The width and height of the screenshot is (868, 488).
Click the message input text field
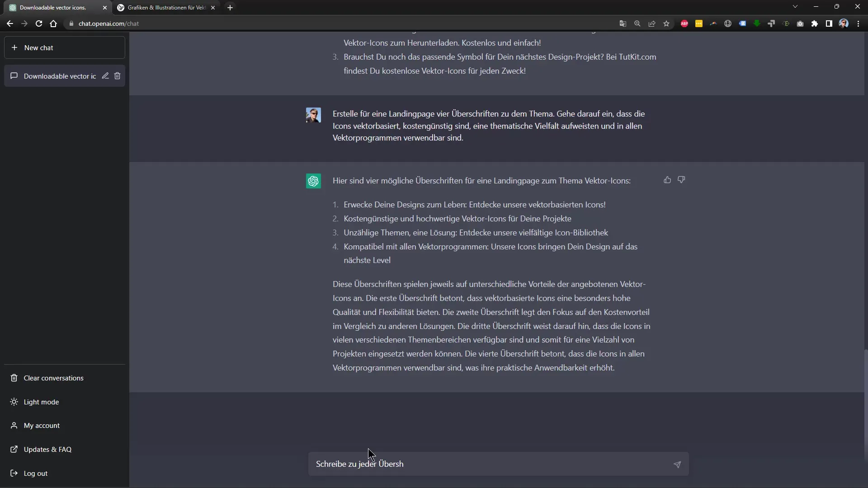pos(498,464)
